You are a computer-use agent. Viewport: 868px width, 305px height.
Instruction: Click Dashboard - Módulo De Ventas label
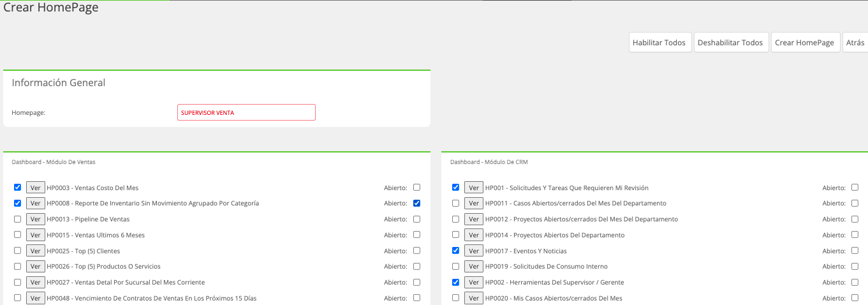54,162
